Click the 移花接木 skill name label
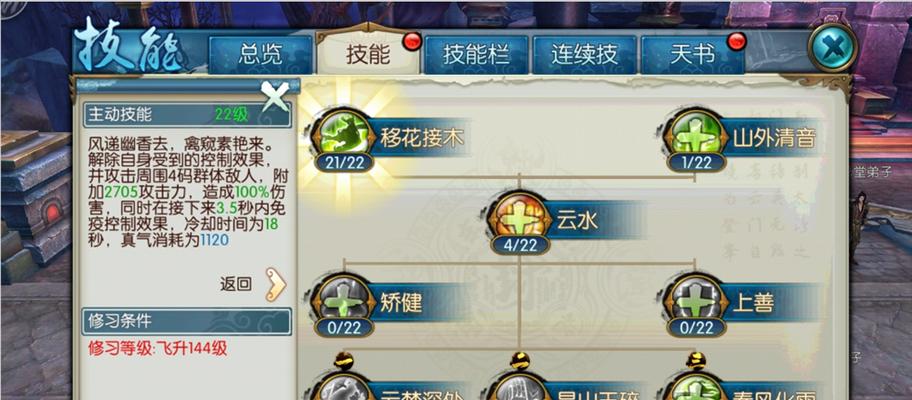 coord(422,138)
